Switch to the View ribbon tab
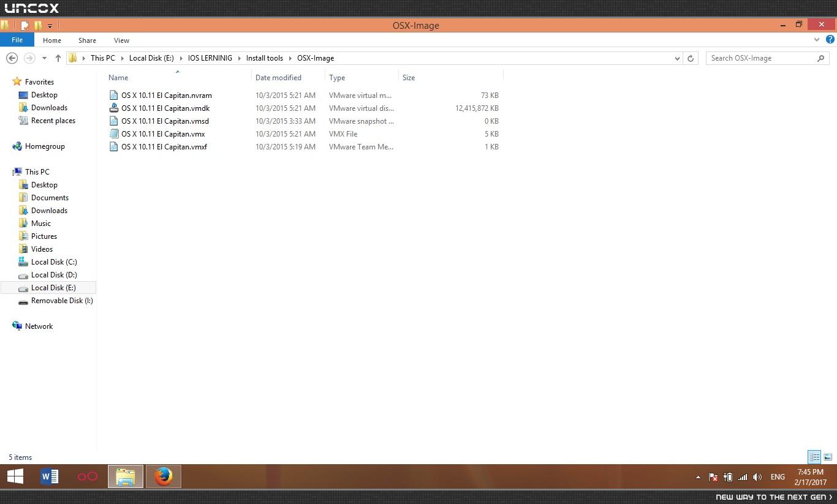The width and height of the screenshot is (837, 504). coord(121,40)
